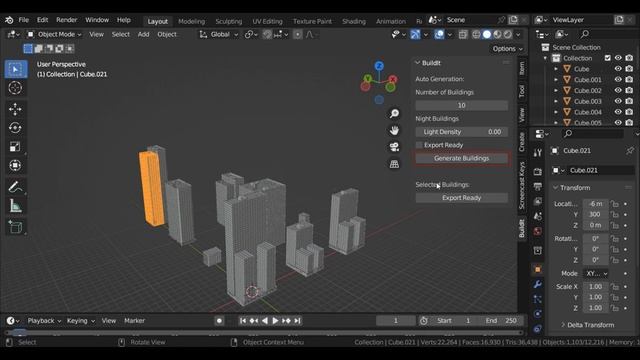Open the BuildIt sidebar tab
Viewport: 640px width, 360px height.
click(x=522, y=229)
